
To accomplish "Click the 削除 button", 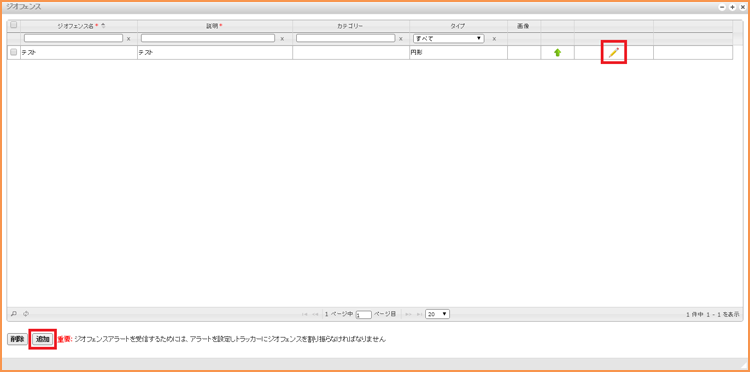I will coord(17,339).
